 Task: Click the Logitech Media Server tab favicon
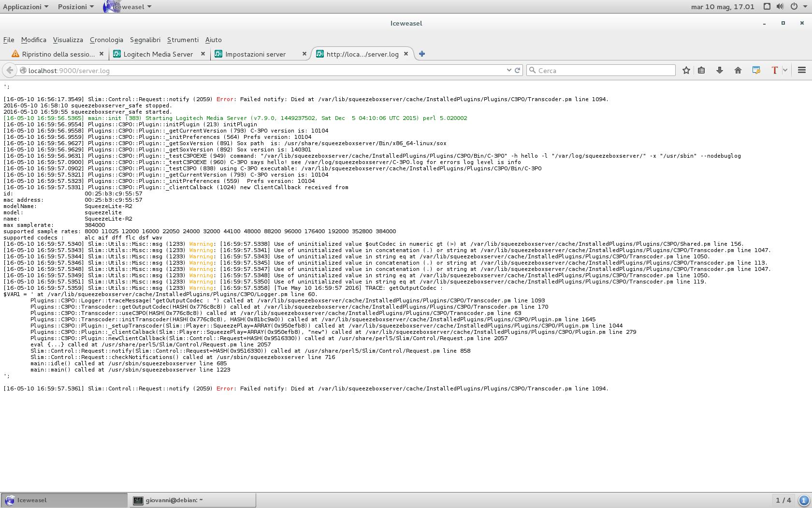tap(117, 54)
